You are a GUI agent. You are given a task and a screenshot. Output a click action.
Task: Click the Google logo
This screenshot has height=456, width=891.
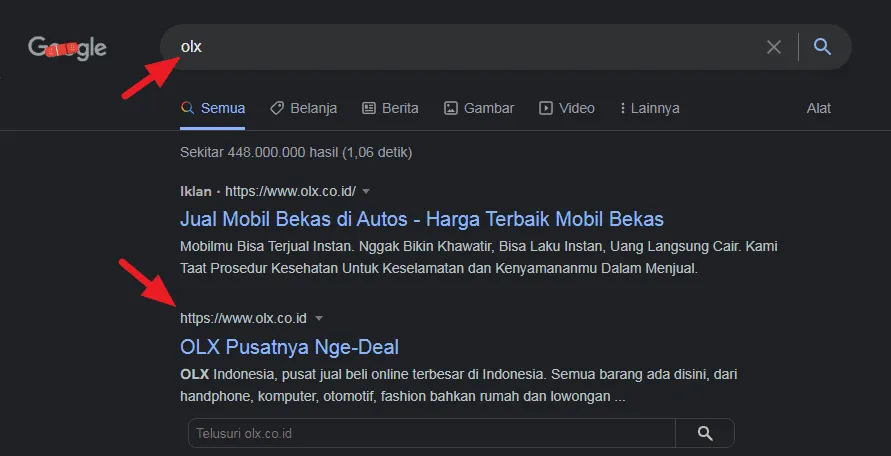click(x=67, y=48)
